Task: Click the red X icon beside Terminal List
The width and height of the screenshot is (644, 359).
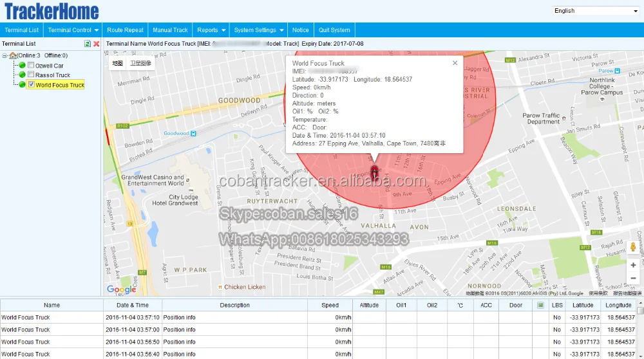Action: [96, 44]
